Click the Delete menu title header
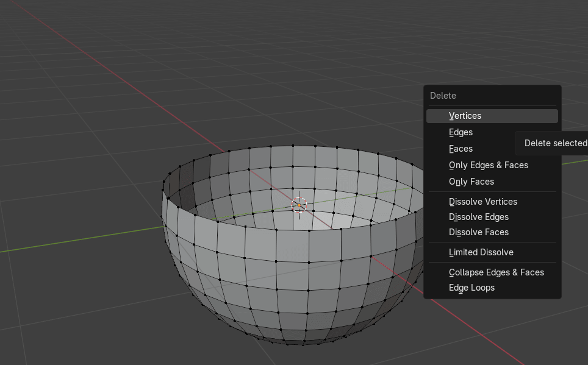Screen dimensions: 588x365 pyautogui.click(x=443, y=96)
